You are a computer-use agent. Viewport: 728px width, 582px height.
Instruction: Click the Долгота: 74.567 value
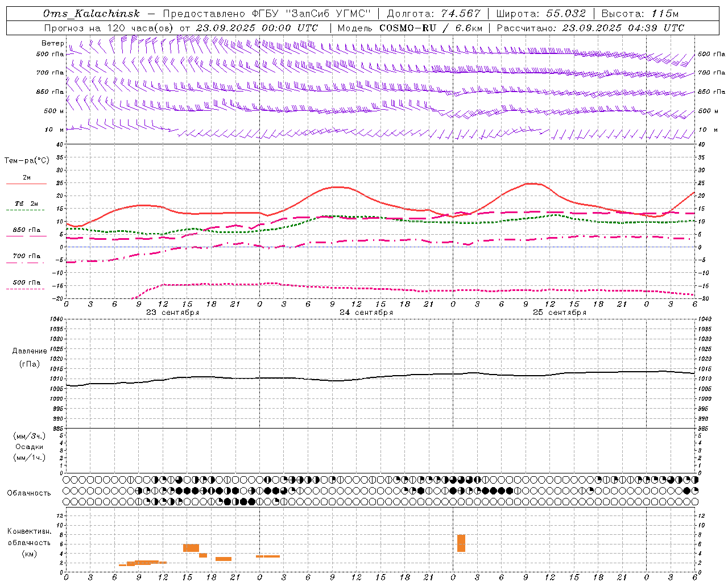tap(433, 14)
